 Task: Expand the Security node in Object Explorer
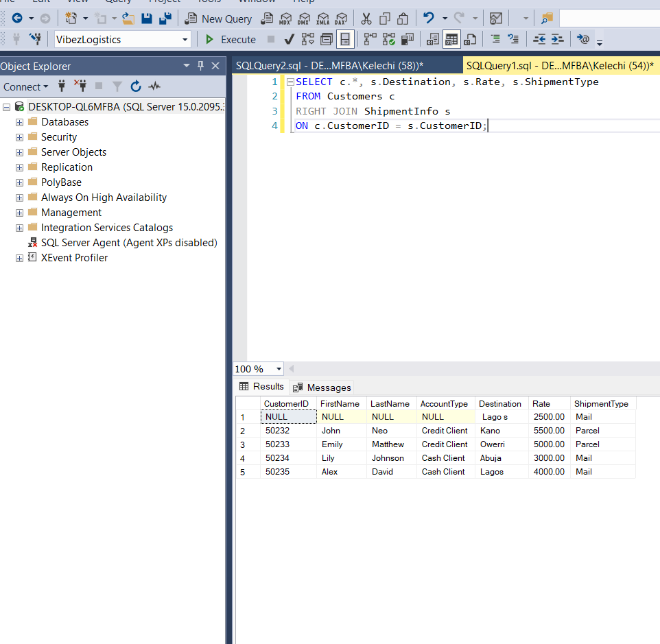coord(19,136)
